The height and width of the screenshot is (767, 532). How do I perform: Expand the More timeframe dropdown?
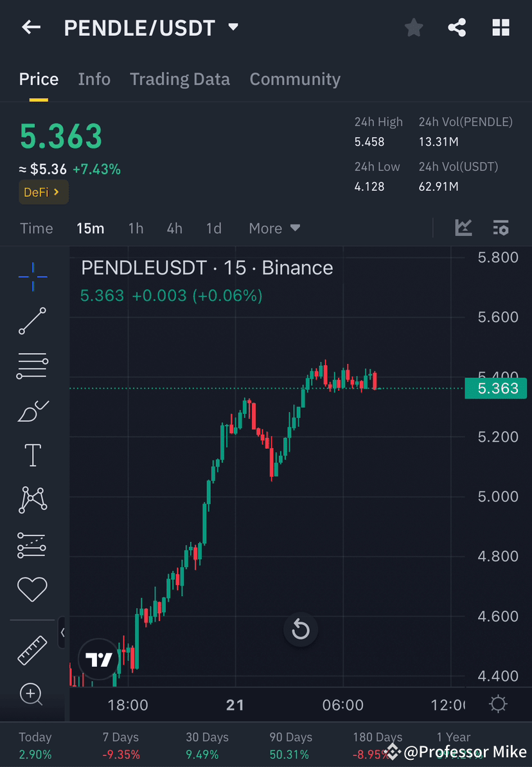(x=274, y=228)
